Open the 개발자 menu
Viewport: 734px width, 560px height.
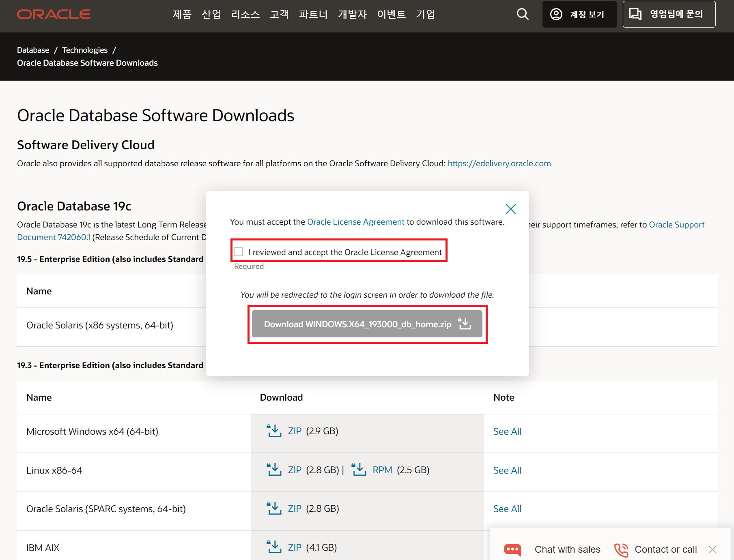tap(352, 14)
